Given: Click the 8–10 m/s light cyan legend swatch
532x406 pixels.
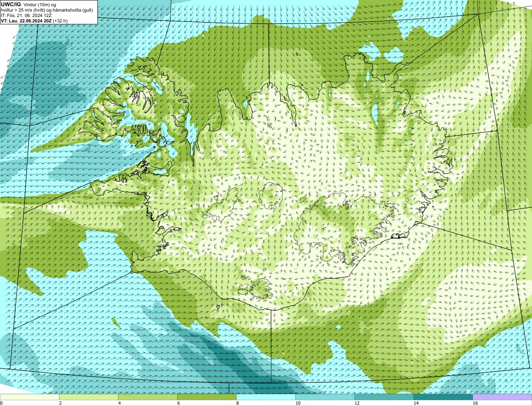Looking at the screenshot, I should [266, 397].
